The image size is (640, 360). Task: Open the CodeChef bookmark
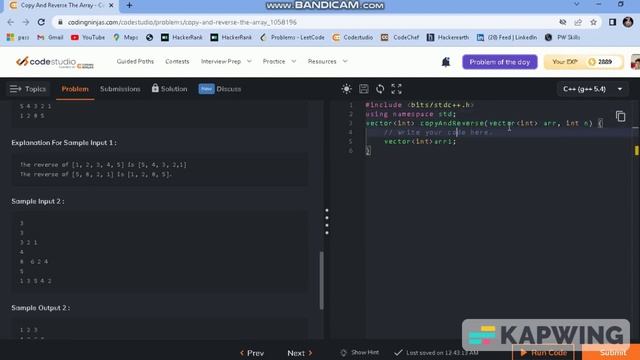coord(400,37)
